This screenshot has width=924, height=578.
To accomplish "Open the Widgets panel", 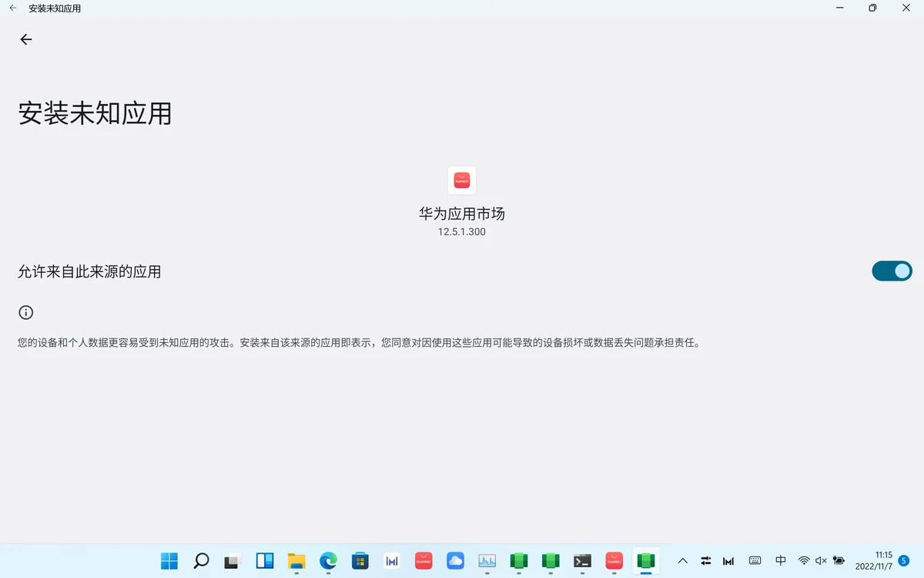I will point(265,561).
